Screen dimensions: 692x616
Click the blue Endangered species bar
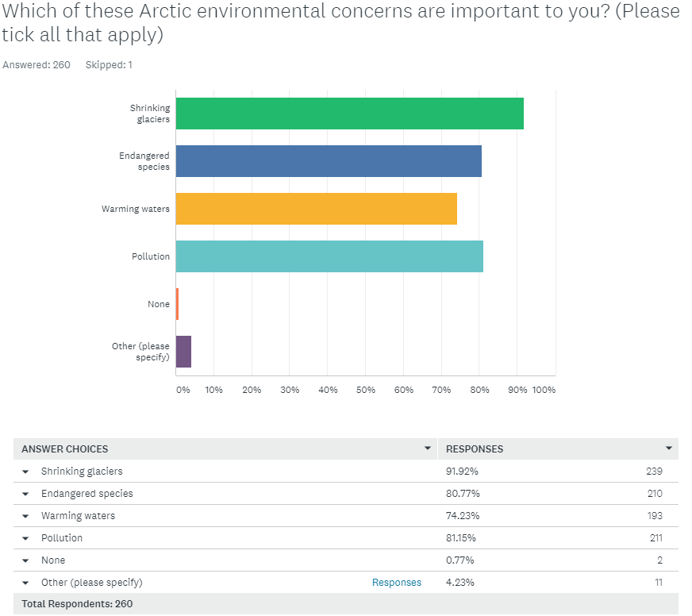[x=329, y=161]
